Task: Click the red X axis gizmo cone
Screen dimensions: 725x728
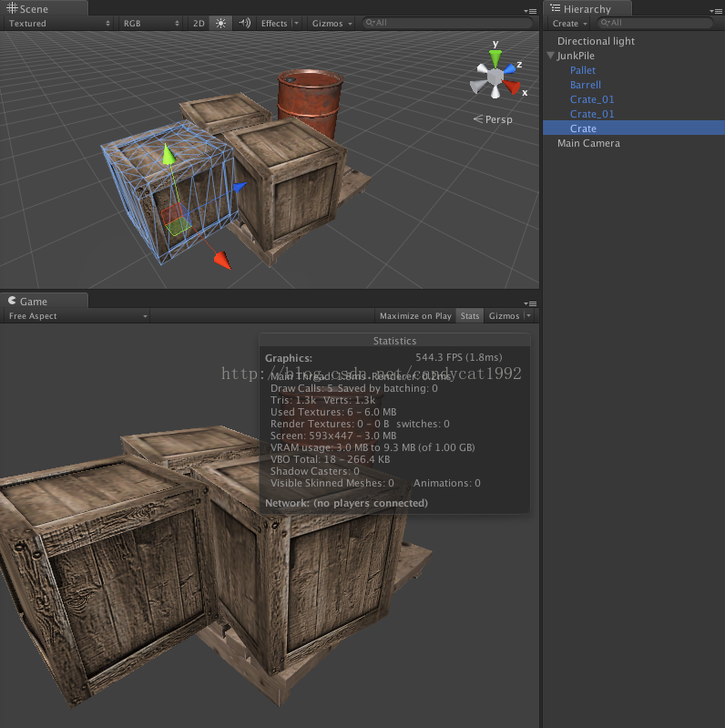Action: [x=513, y=87]
